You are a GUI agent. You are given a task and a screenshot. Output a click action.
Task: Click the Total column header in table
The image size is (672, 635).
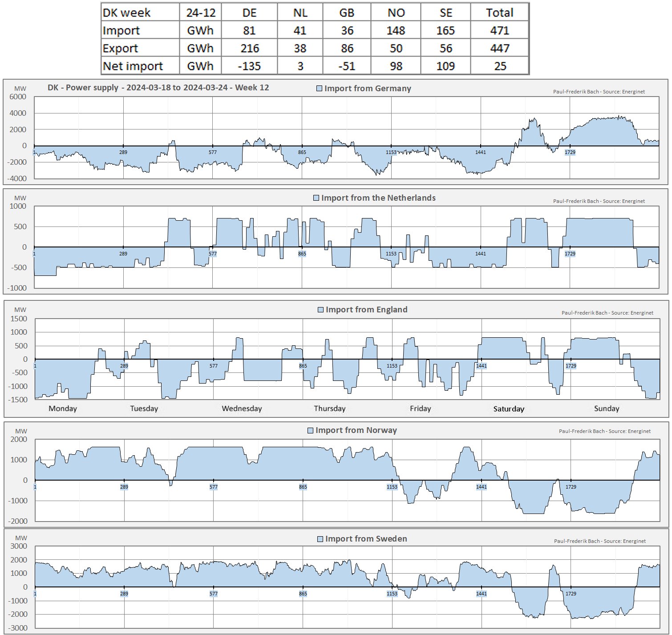[x=499, y=12]
